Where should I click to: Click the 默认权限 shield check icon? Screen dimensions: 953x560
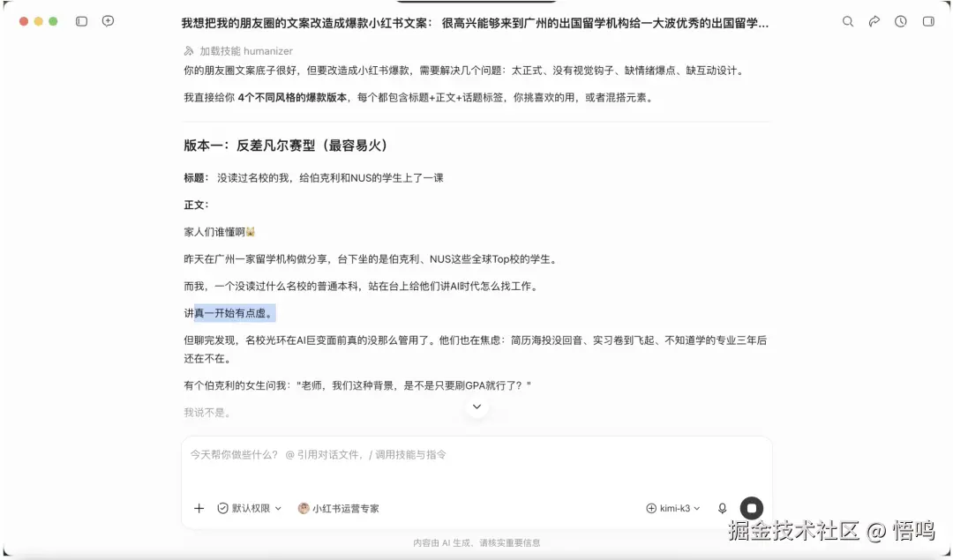tap(222, 508)
